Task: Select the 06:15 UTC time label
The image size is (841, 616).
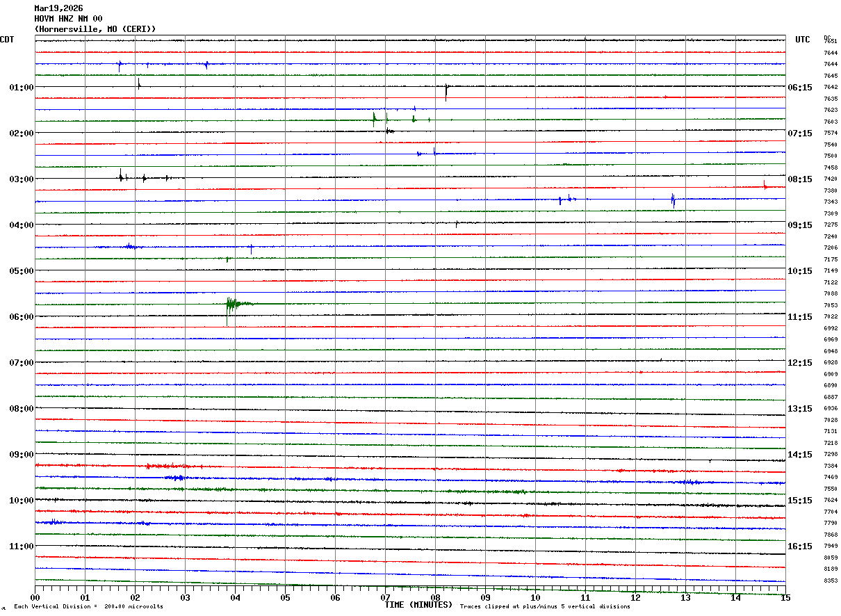Action: (800, 88)
